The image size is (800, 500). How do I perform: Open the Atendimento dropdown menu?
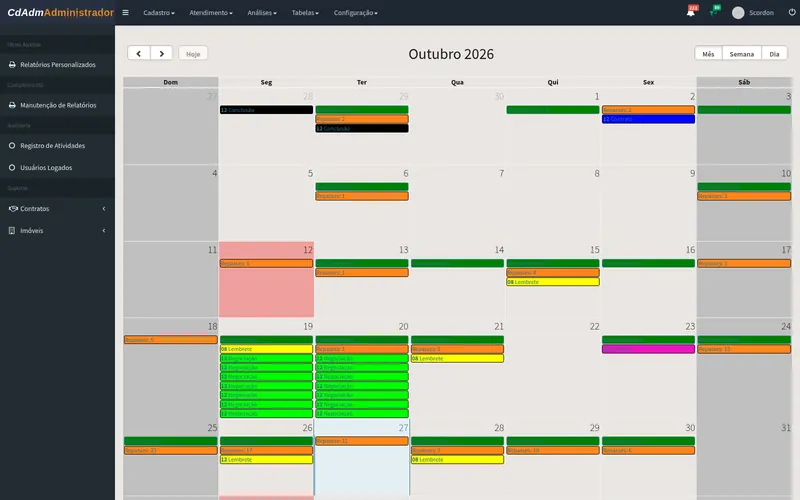(211, 13)
